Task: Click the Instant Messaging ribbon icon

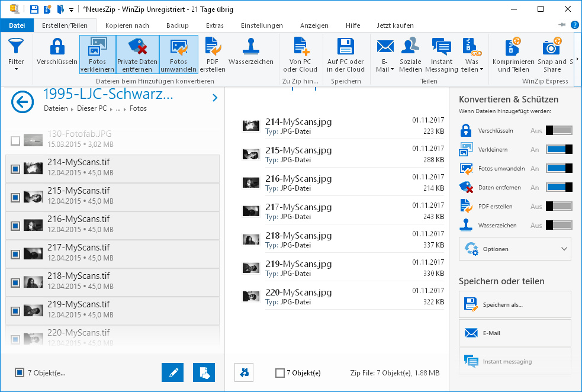Action: 441,47
